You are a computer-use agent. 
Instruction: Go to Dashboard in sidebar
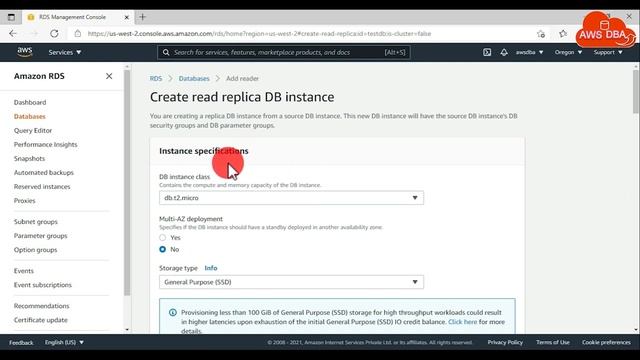(30, 102)
